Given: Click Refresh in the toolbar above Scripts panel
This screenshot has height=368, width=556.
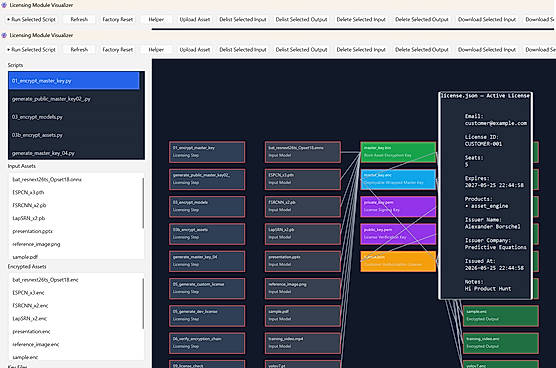Looking at the screenshot, I should (x=79, y=50).
